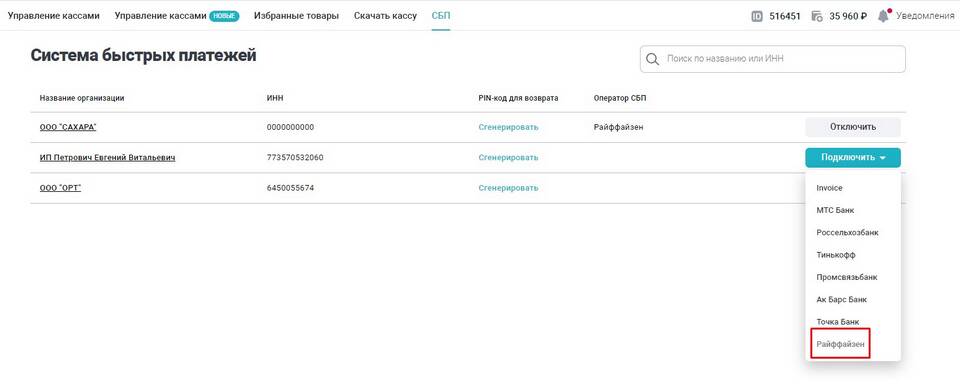
Task: Open notifications bell icon
Action: [883, 16]
